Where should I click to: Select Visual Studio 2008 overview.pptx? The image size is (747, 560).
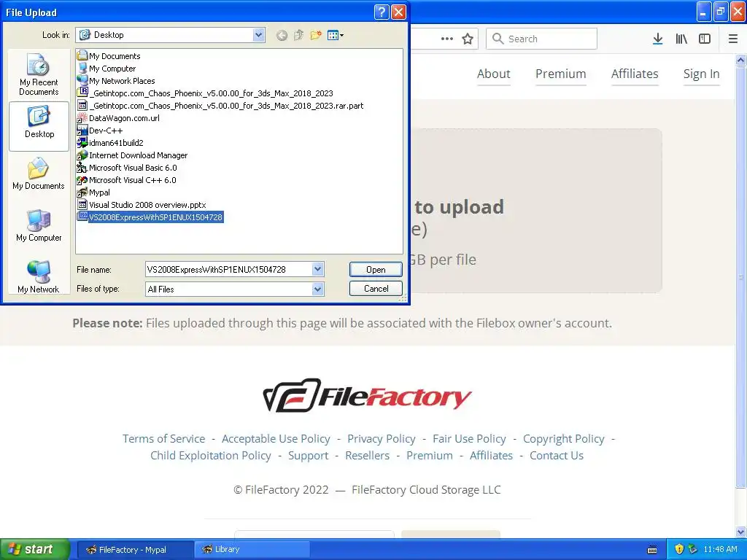[142, 205]
